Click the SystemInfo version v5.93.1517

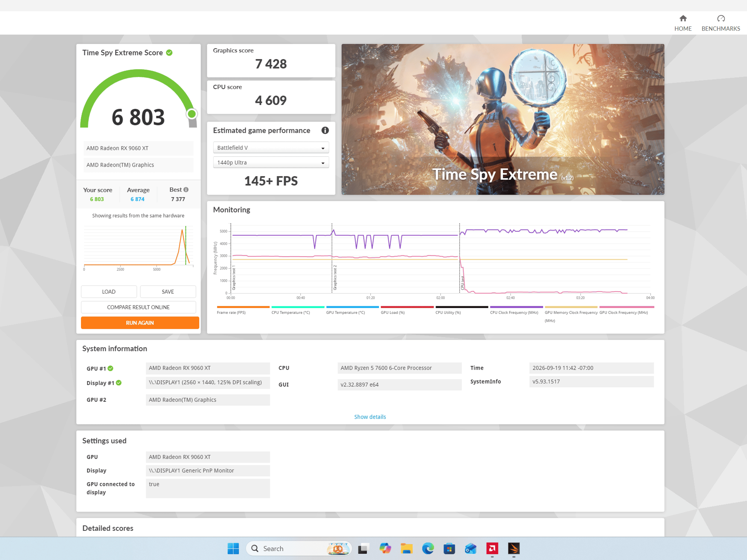(591, 381)
